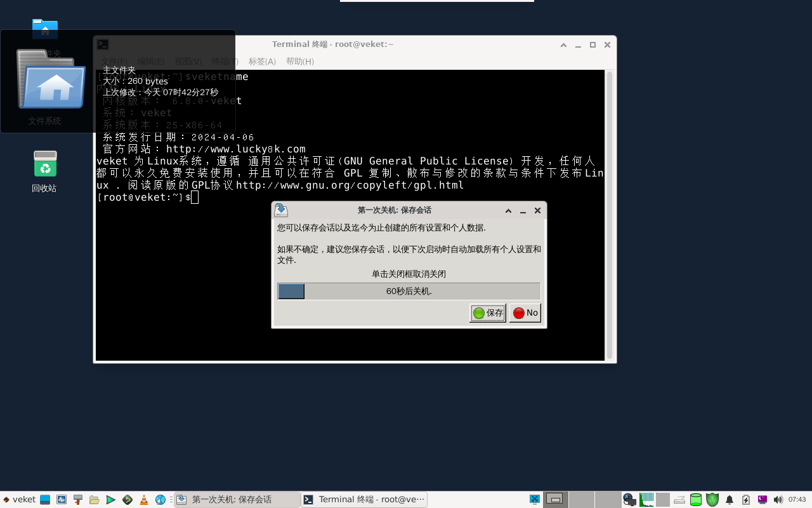The height and width of the screenshot is (508, 812).
Task: Click the blue show-desktop taskbar icon
Action: [45, 500]
